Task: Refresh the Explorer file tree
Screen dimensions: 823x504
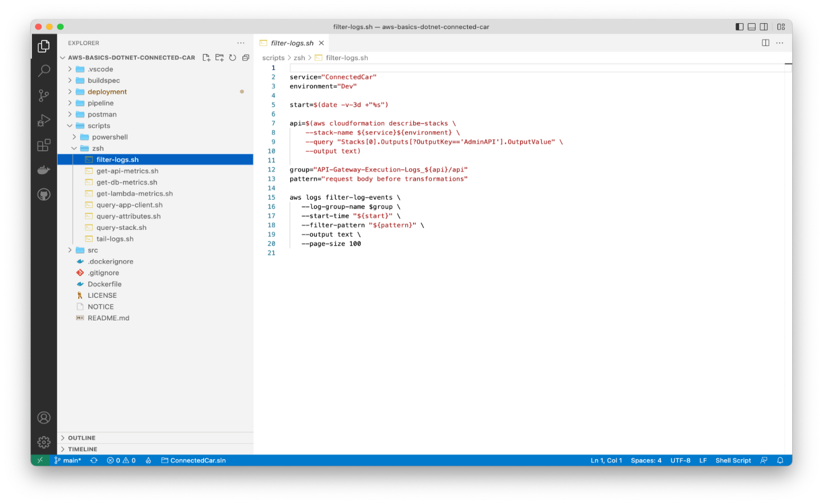Action: (232, 58)
